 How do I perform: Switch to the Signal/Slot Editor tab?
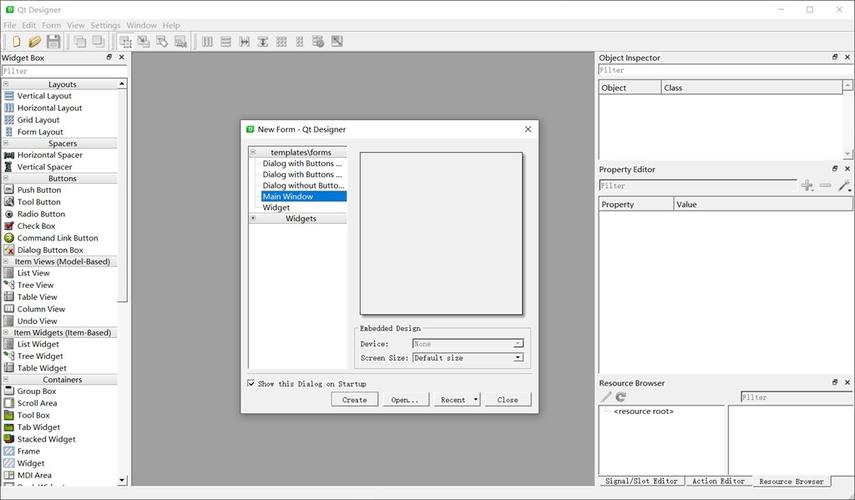coord(641,481)
